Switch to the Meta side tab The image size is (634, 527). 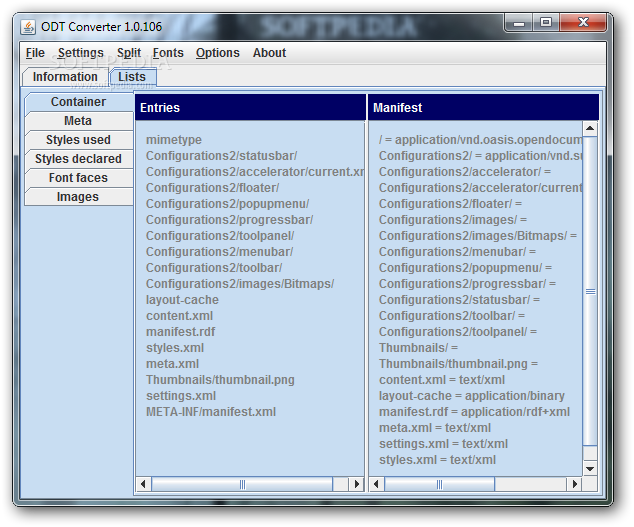coord(78,121)
